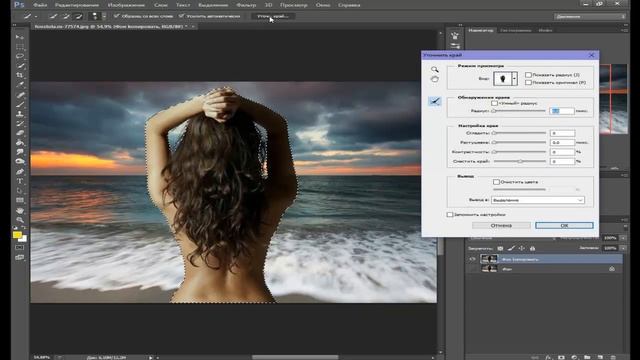Click the yellow foreground color swatch

[x=17, y=235]
